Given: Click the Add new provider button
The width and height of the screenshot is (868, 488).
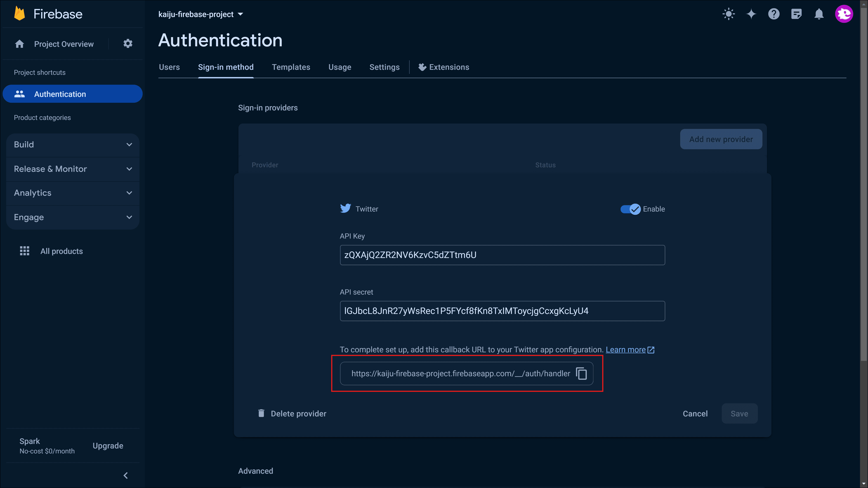Looking at the screenshot, I should 721,139.
